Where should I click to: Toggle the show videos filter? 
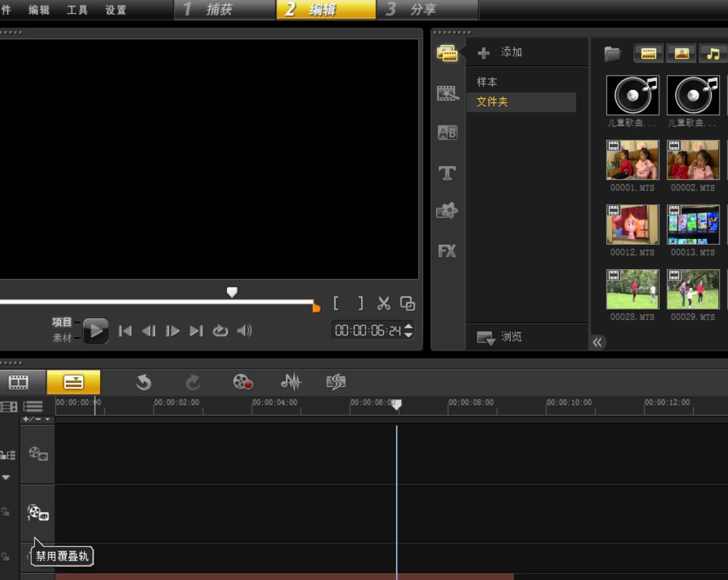tap(649, 54)
